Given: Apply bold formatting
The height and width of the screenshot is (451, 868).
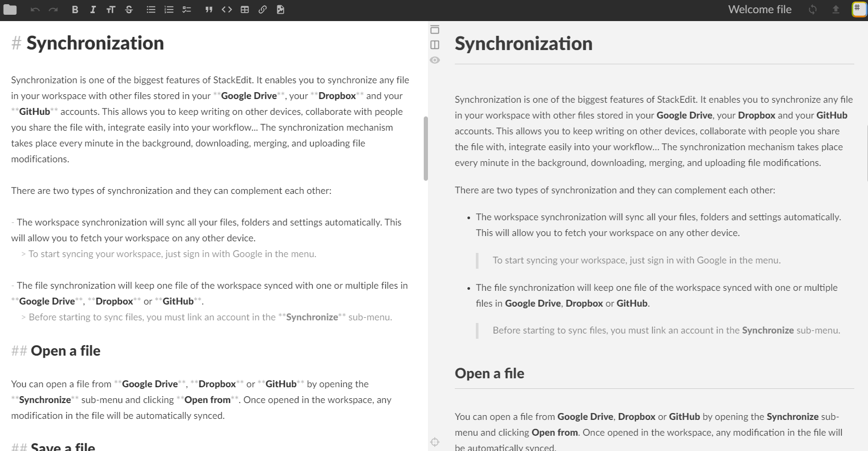Looking at the screenshot, I should coord(75,9).
